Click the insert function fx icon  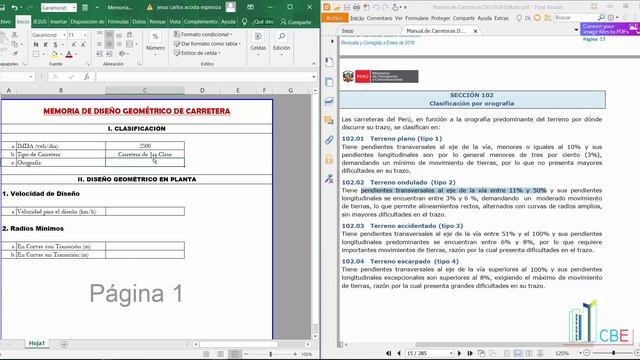pyautogui.click(x=87, y=77)
